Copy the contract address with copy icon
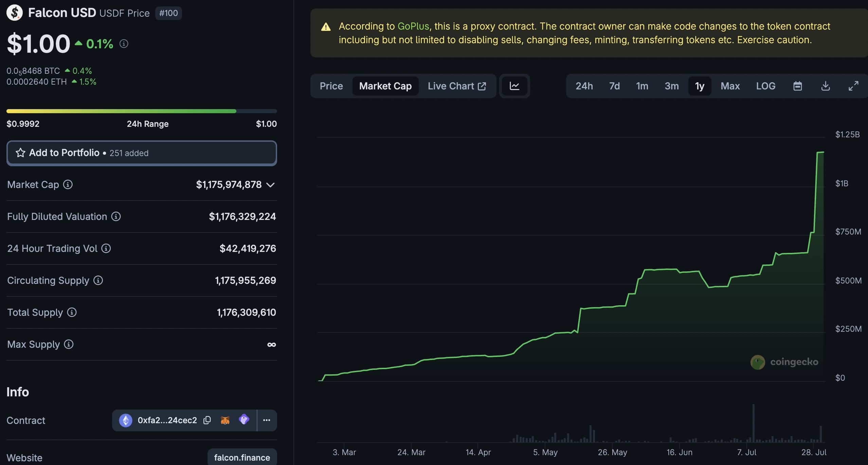 pyautogui.click(x=207, y=420)
